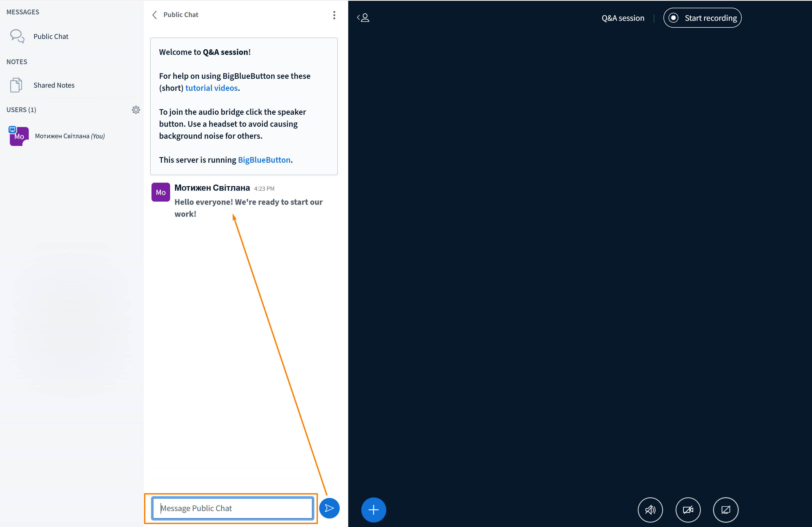Open the manage users gear icon
This screenshot has width=812, height=527.
(x=136, y=110)
